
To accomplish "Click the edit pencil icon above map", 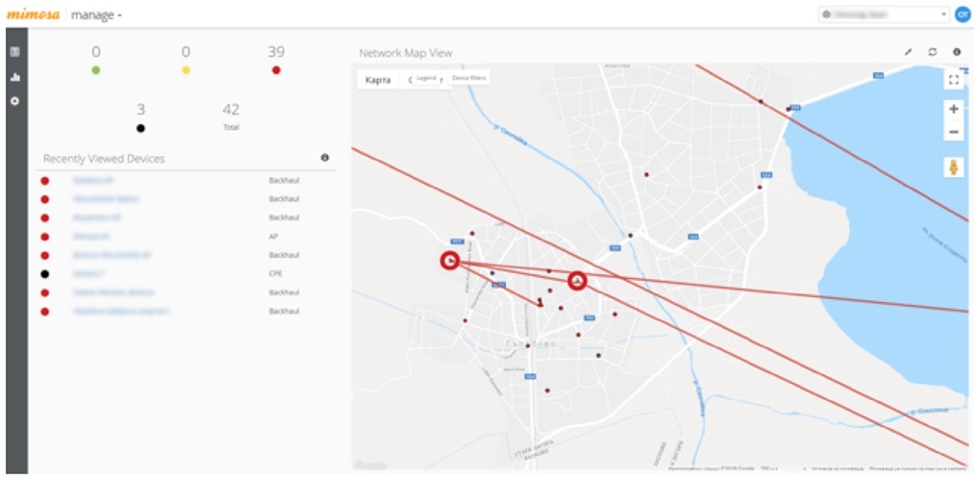I will tap(908, 52).
